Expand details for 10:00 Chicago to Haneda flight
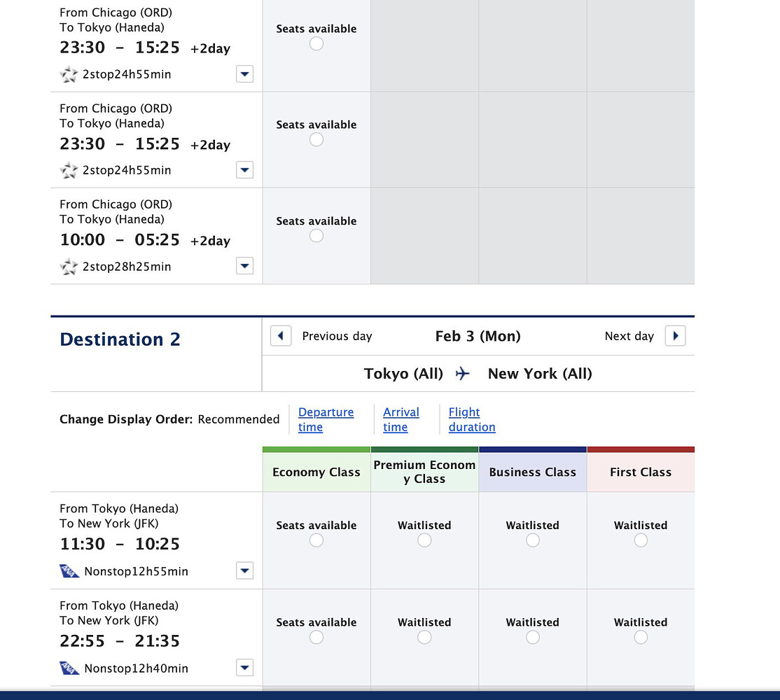This screenshot has height=700, width=780. coord(244,266)
